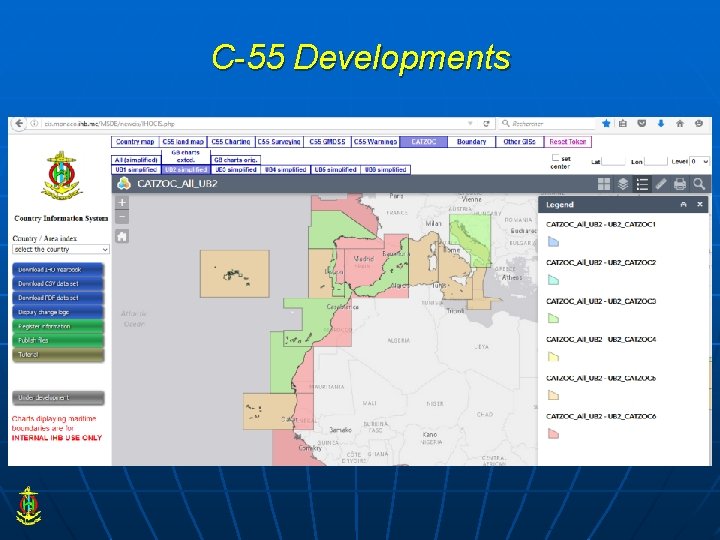The height and width of the screenshot is (540, 720).
Task: Toggle the legend list icon
Action: [x=642, y=184]
